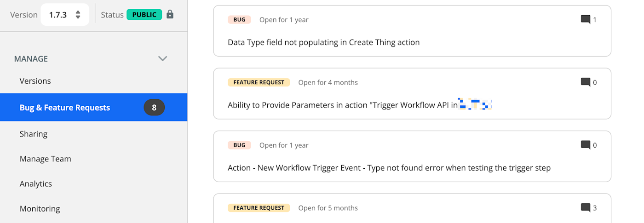The width and height of the screenshot is (644, 223).
Task: Go to Sharing page
Action: point(34,134)
